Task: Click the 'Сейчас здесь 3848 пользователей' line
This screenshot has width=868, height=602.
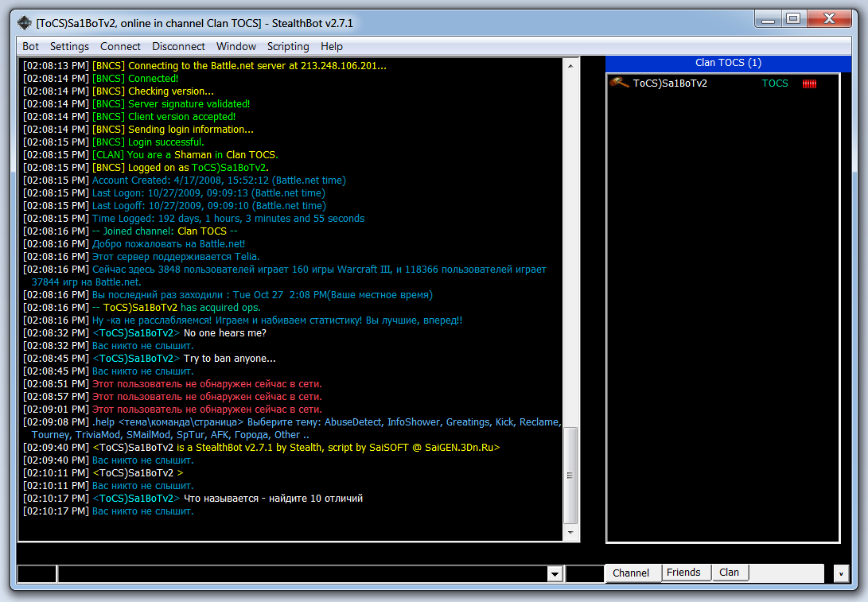Action: click(285, 275)
